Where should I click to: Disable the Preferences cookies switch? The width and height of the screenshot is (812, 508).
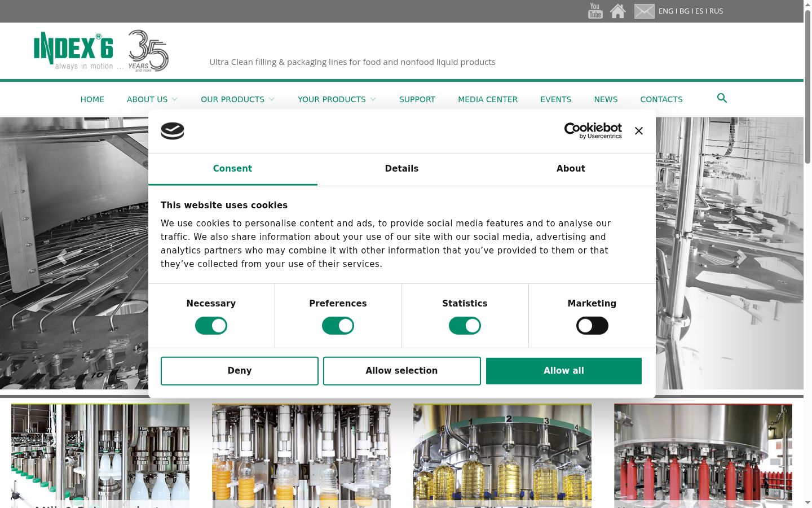338,326
